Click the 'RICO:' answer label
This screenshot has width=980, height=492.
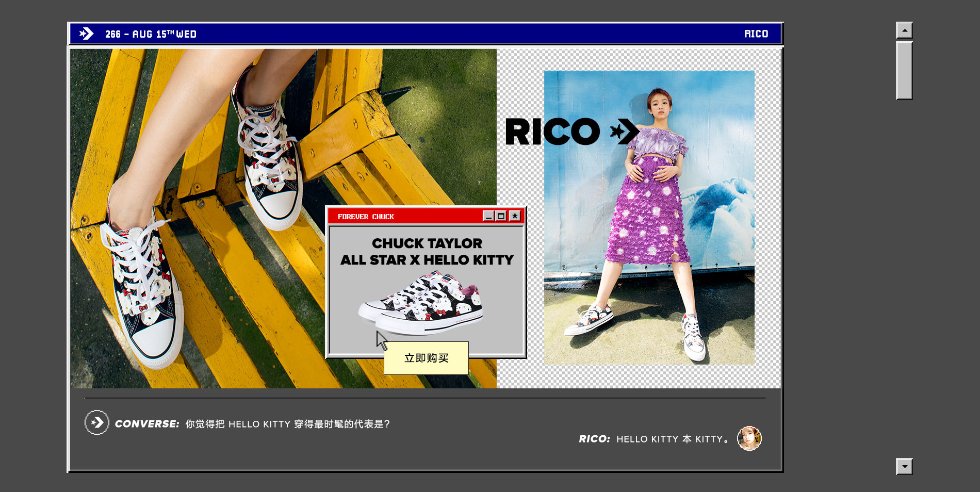click(x=594, y=439)
